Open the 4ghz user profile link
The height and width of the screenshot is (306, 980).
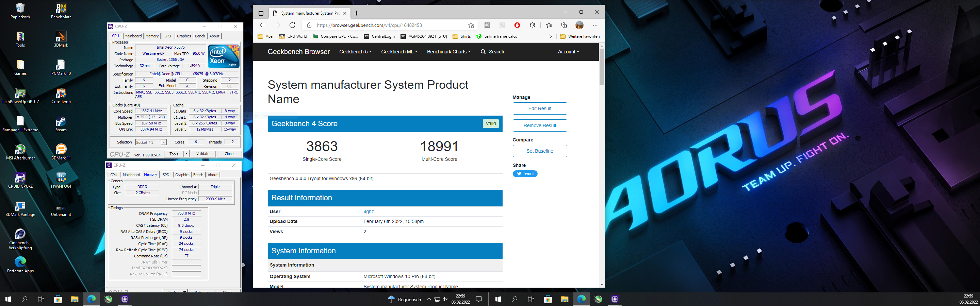[369, 211]
